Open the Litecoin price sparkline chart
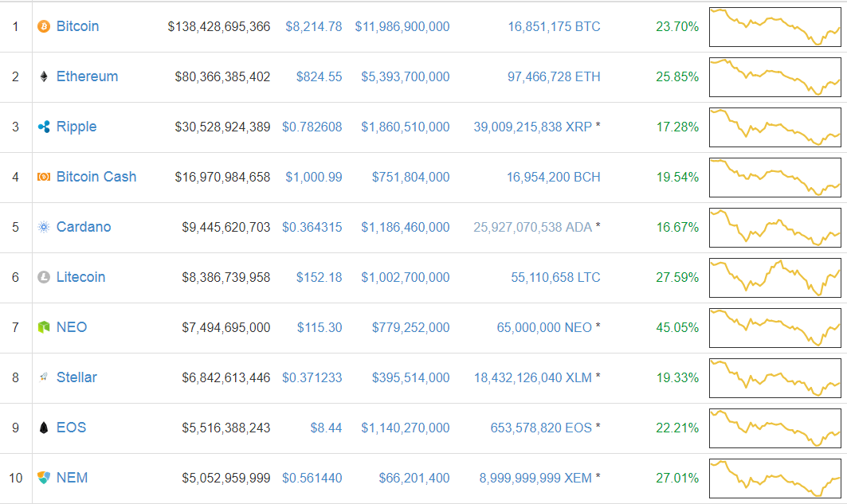 click(x=774, y=278)
